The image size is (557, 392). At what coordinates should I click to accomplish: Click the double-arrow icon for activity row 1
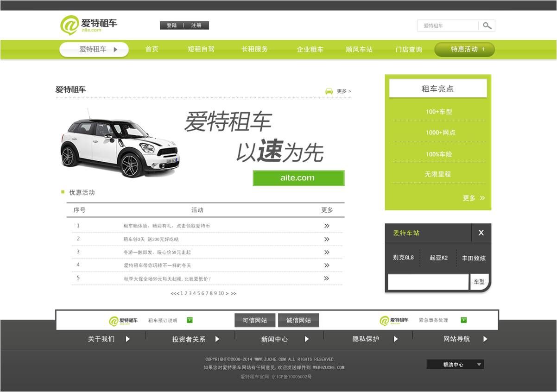tap(327, 226)
